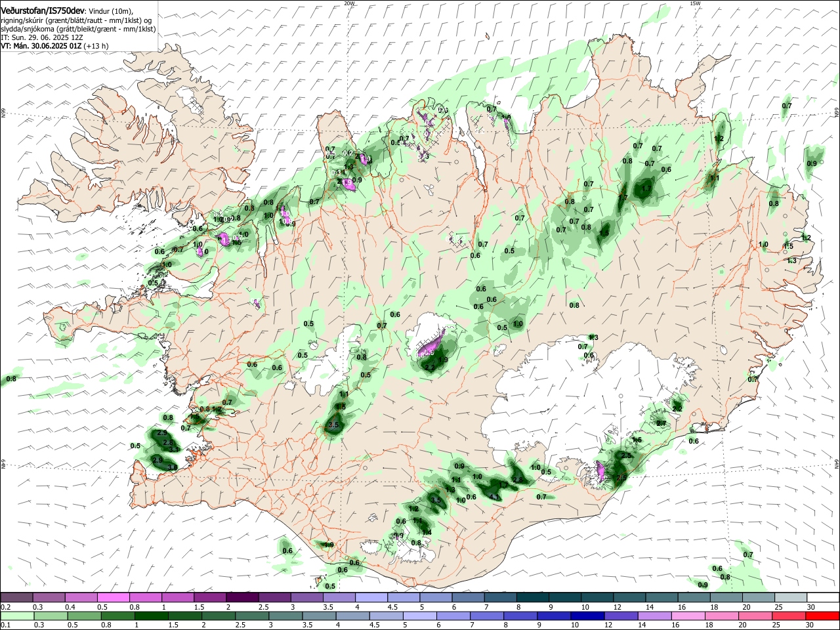Click the 1.4 precipitation value on the map
This screenshot has width=840, height=630.
[x=427, y=532]
